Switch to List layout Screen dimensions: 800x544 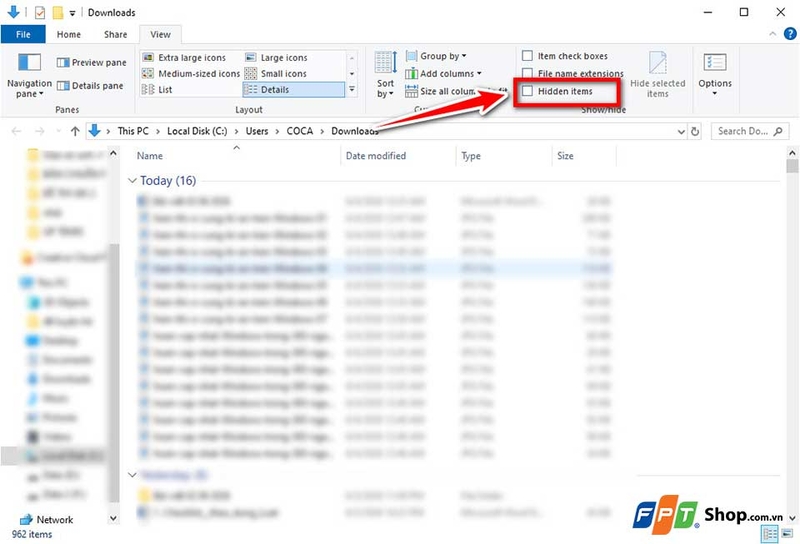157,89
